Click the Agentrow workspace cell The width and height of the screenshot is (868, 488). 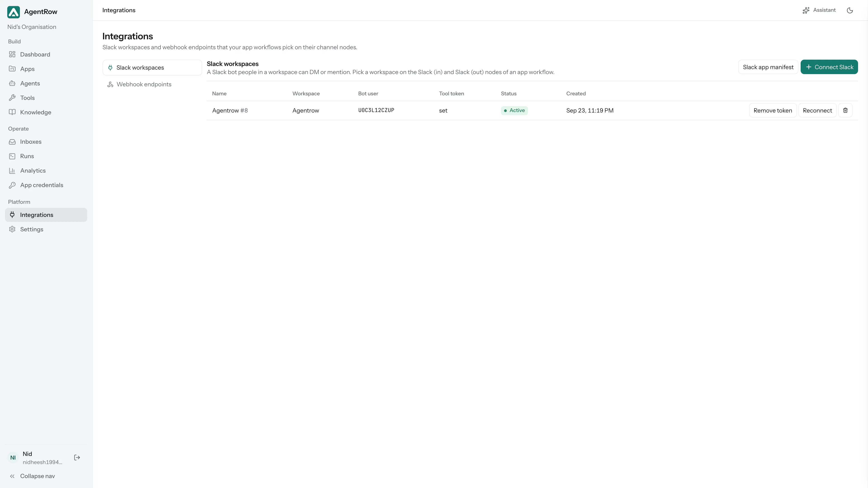pos(306,110)
